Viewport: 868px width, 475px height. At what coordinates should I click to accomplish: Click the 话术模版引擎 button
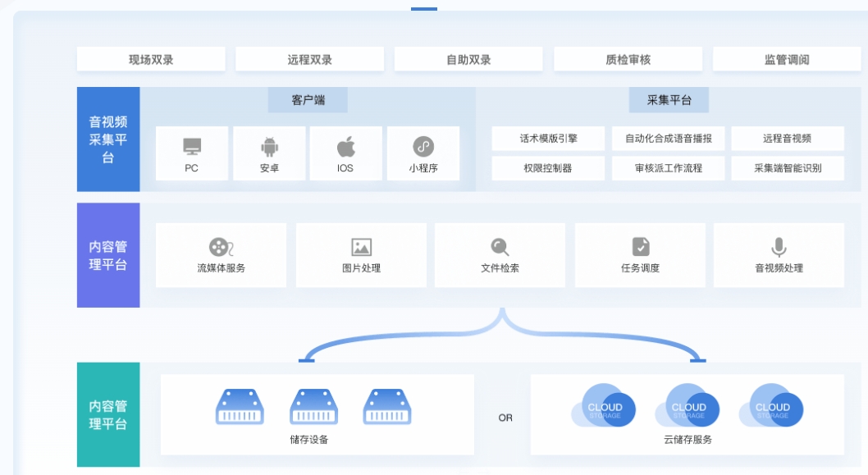click(548, 139)
